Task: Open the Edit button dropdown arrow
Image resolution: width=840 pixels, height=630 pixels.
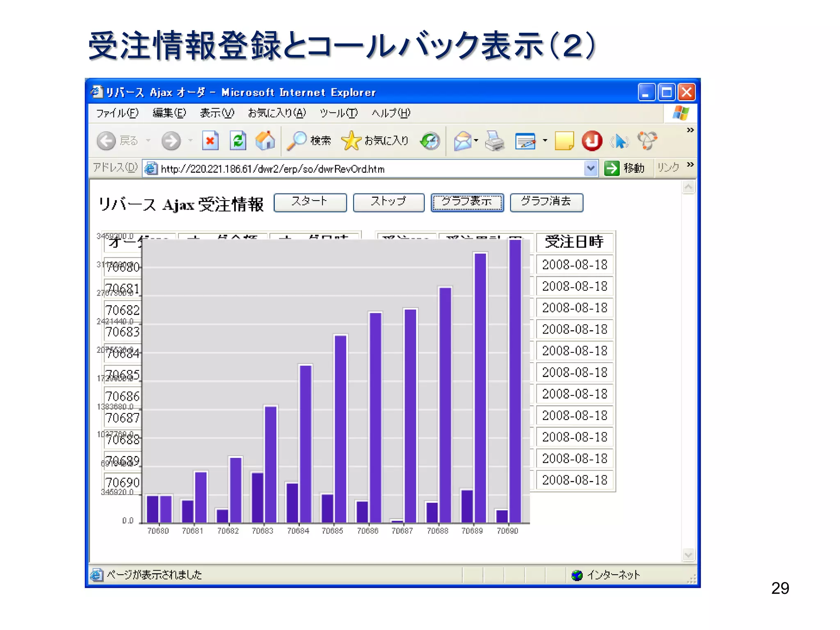Action: tap(545, 141)
